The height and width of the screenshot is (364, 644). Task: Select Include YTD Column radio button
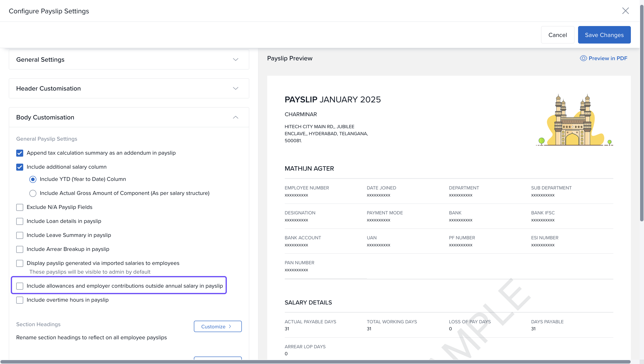point(33,179)
